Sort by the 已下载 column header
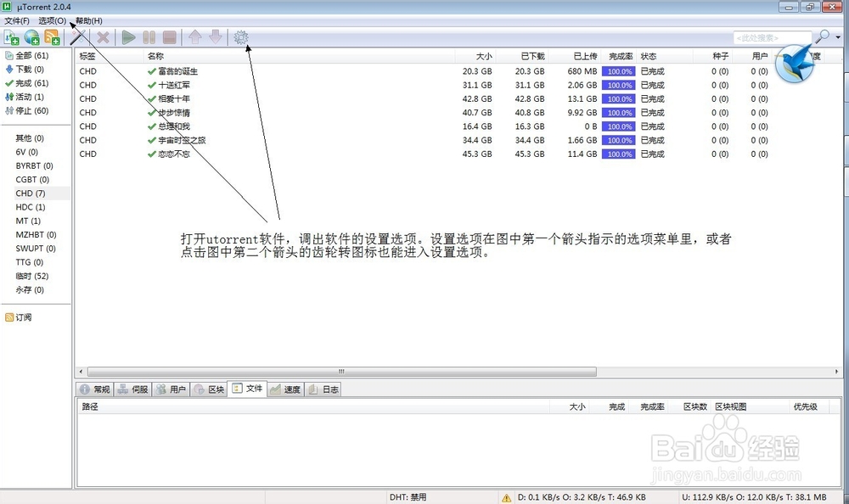This screenshot has height=504, width=849. pos(533,56)
